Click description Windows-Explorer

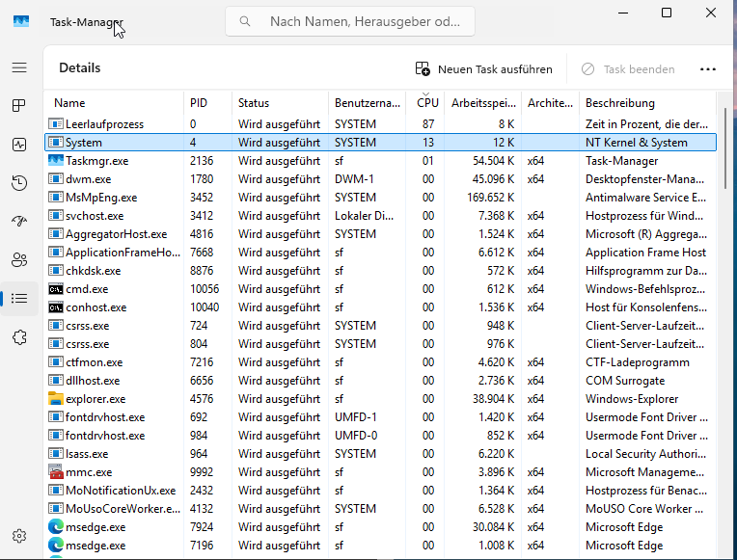click(x=632, y=399)
